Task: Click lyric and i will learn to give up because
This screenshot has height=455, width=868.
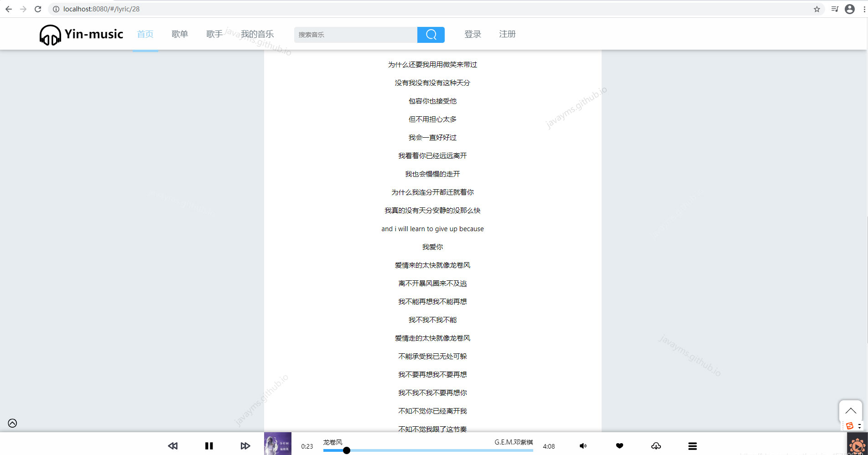Action: point(432,229)
